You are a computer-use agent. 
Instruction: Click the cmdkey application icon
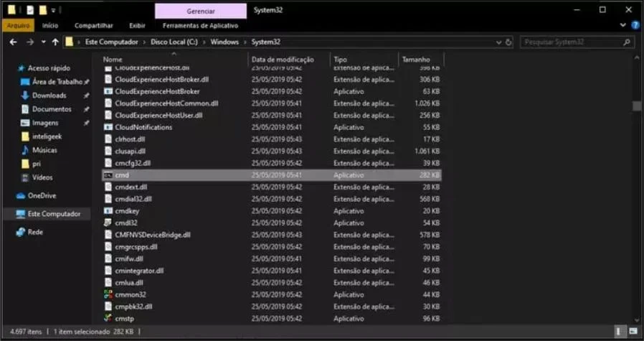pyautogui.click(x=108, y=211)
